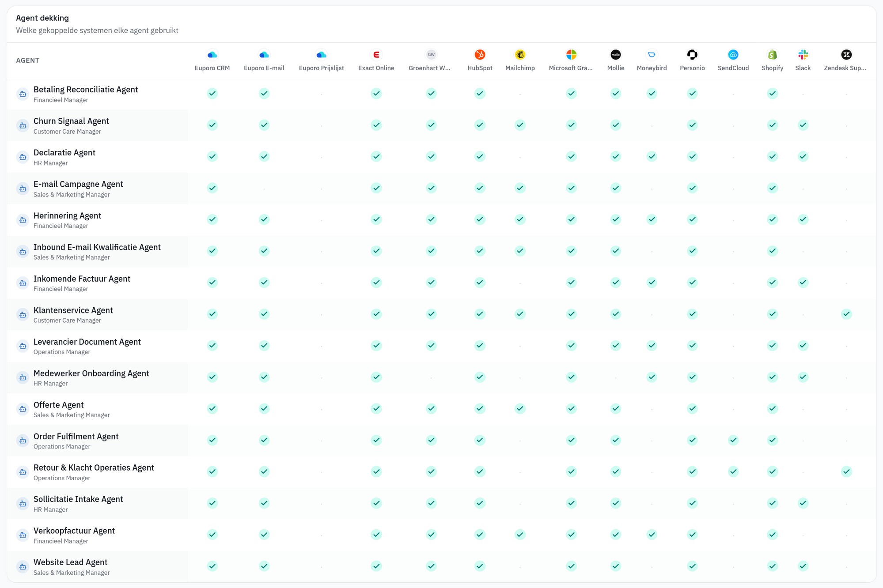The width and height of the screenshot is (883, 588).
Task: Click the Eupora Prijslijst column icon
Action: click(321, 55)
